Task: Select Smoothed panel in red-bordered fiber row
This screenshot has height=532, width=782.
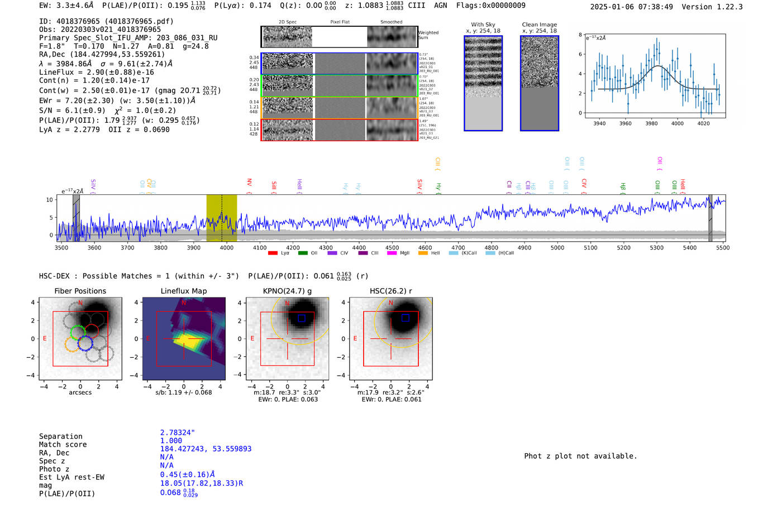Action: pos(392,130)
